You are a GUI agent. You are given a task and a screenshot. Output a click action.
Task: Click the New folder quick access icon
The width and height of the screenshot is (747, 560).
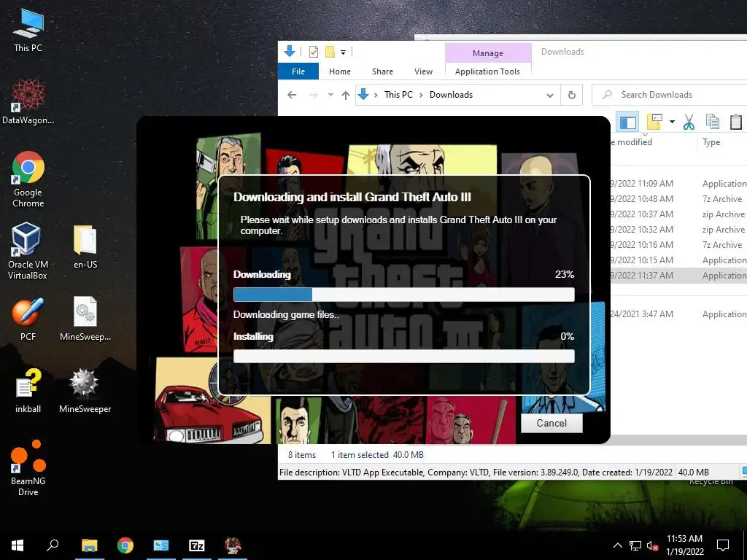pyautogui.click(x=330, y=52)
